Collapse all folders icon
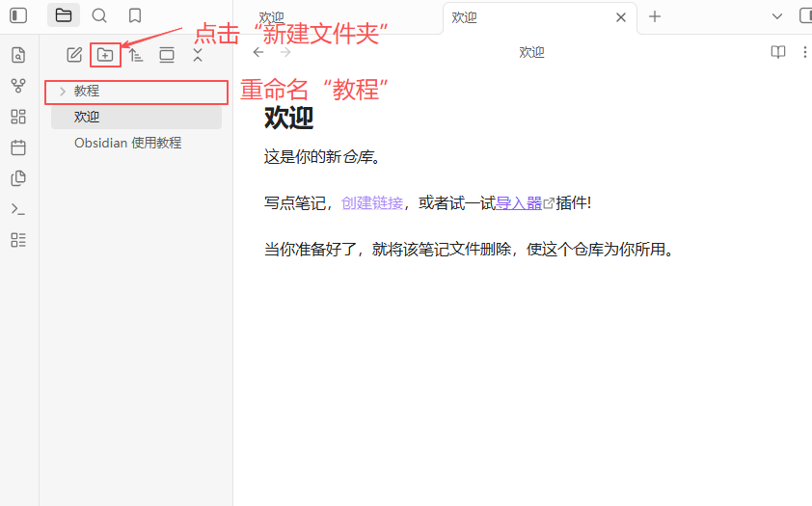Viewport: 812px width, 506px height. click(198, 54)
